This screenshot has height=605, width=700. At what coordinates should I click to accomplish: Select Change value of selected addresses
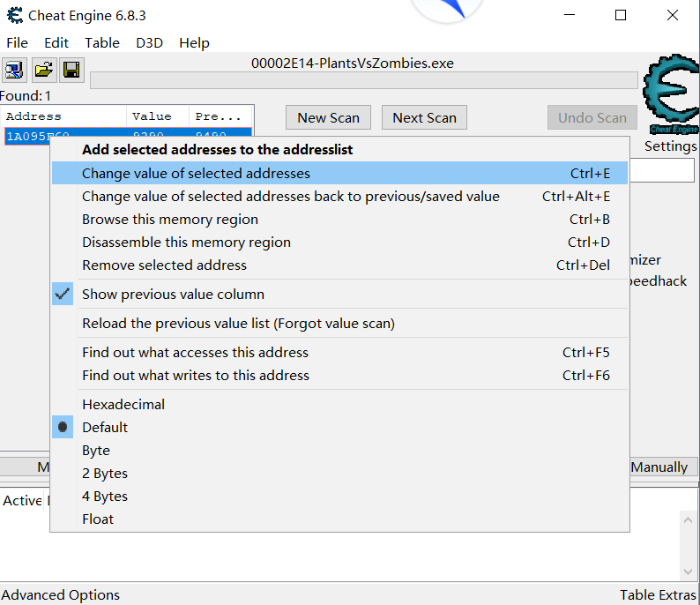[x=196, y=174]
